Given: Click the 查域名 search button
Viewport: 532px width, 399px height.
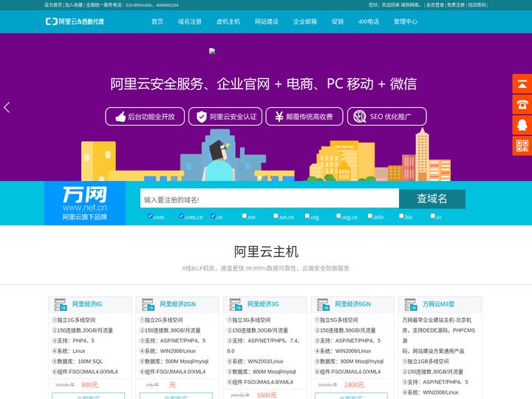Looking at the screenshot, I should pos(432,199).
